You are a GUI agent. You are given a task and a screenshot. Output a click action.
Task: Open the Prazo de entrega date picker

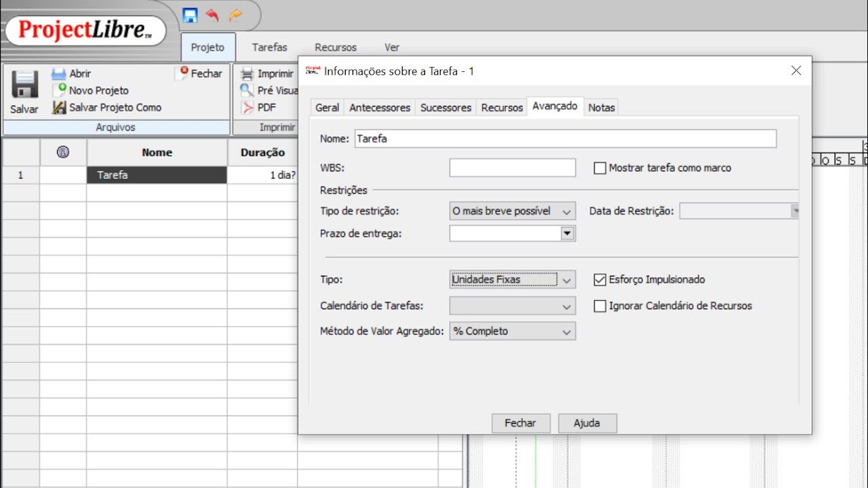pyautogui.click(x=568, y=234)
